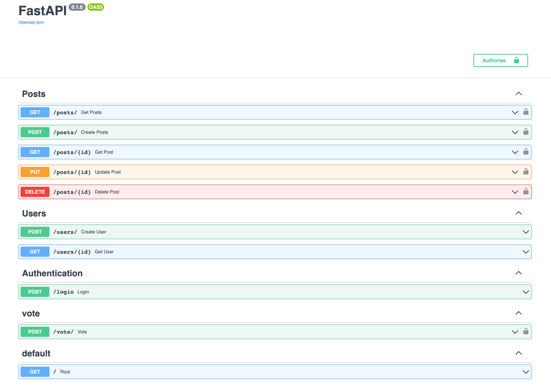The width and height of the screenshot is (551, 392).
Task: Click the 'Create User' summary text
Action: coord(94,232)
